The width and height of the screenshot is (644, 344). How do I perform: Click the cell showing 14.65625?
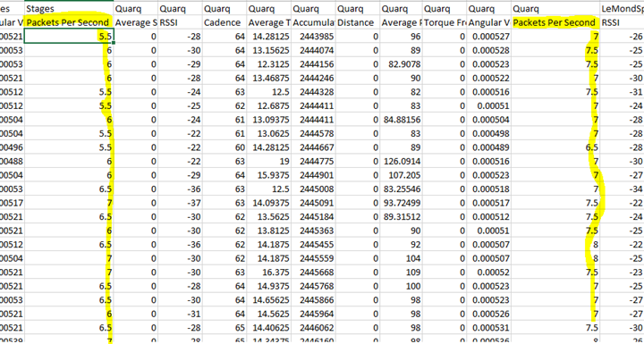(x=268, y=300)
